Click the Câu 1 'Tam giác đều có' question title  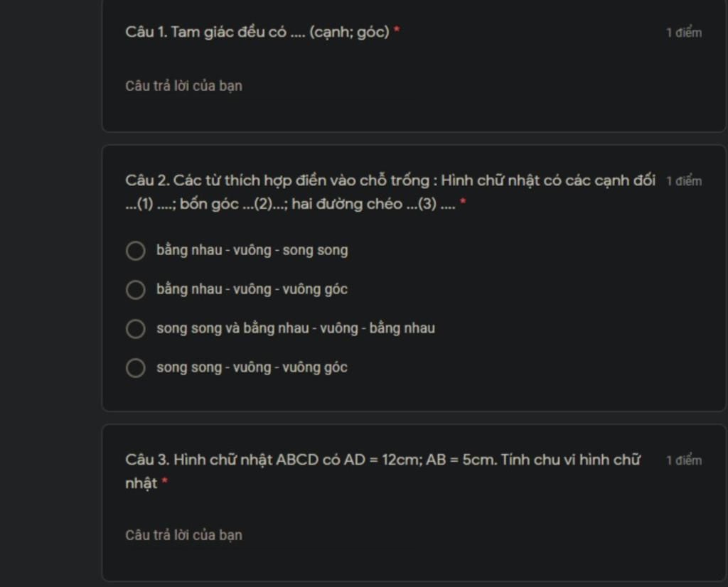(257, 32)
